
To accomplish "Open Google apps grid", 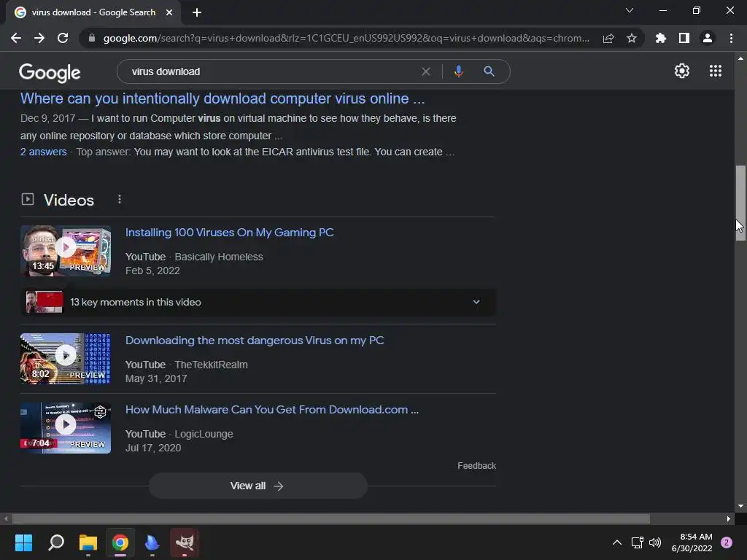I will (x=716, y=71).
